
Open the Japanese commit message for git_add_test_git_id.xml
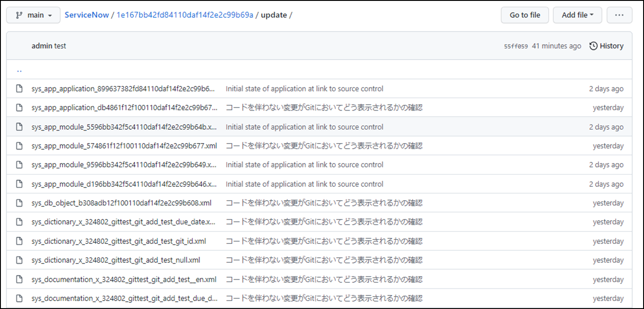[324, 241]
